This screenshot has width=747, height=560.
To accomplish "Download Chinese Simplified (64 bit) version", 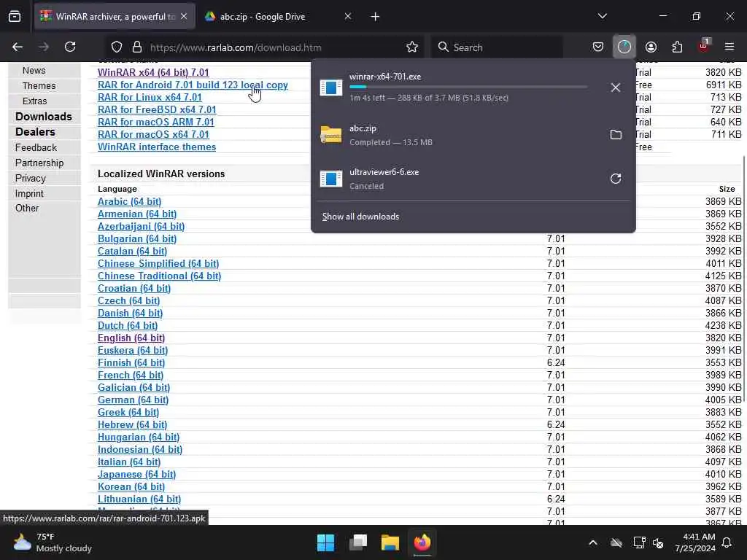I will coord(158,263).
